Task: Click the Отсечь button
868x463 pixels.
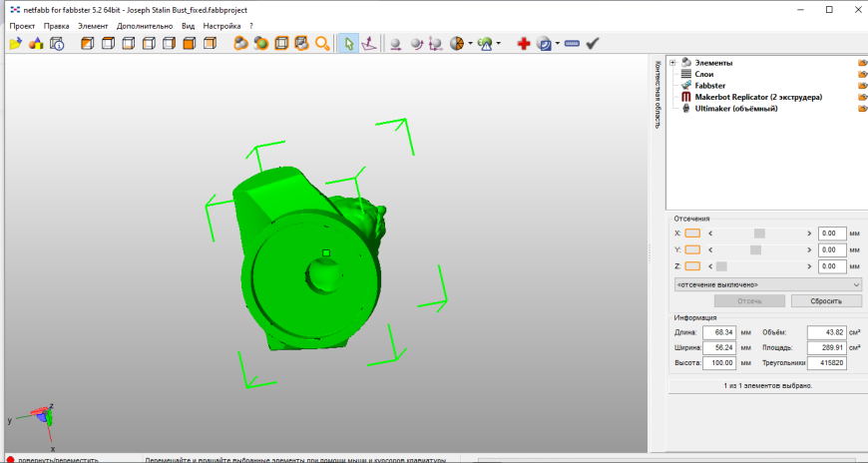Action: pyautogui.click(x=749, y=301)
